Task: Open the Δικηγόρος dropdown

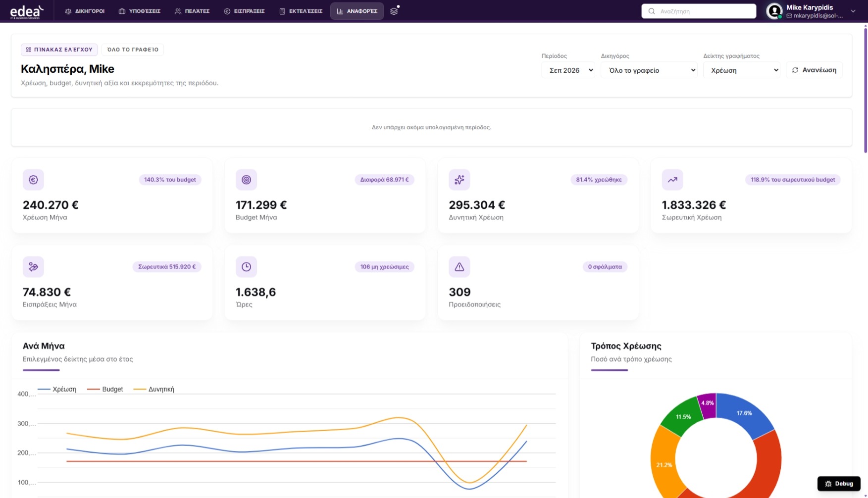Action: (649, 70)
